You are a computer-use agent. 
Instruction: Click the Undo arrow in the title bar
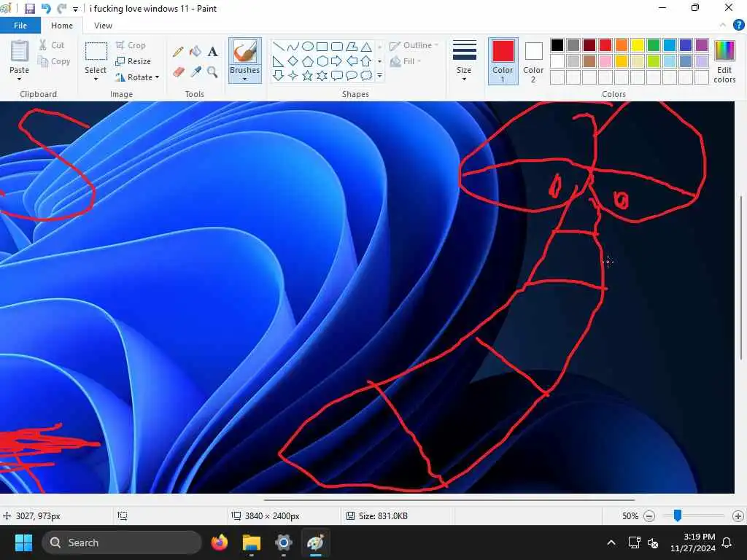pyautogui.click(x=46, y=9)
